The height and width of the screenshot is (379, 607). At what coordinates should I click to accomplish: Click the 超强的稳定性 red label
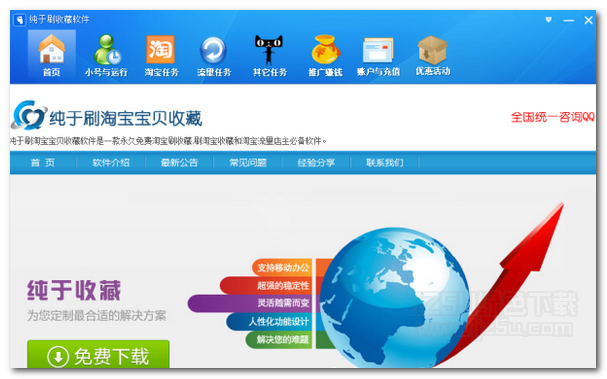pyautogui.click(x=267, y=285)
